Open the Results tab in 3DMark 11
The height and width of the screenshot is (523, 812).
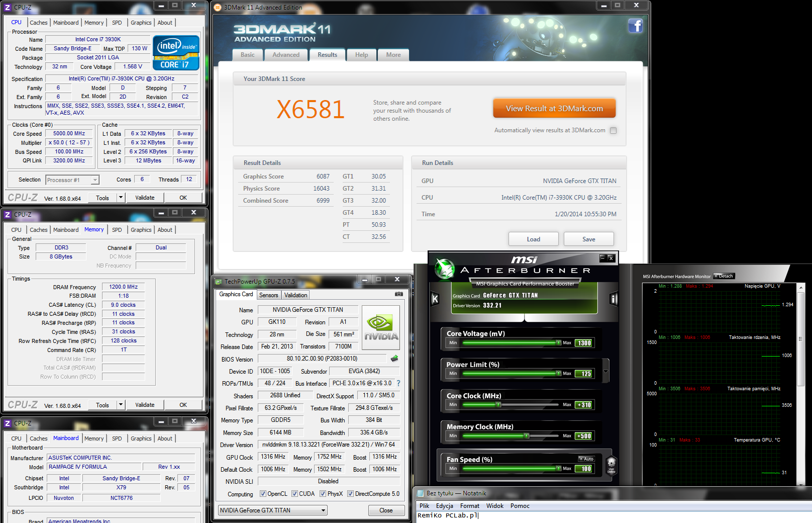(328, 55)
